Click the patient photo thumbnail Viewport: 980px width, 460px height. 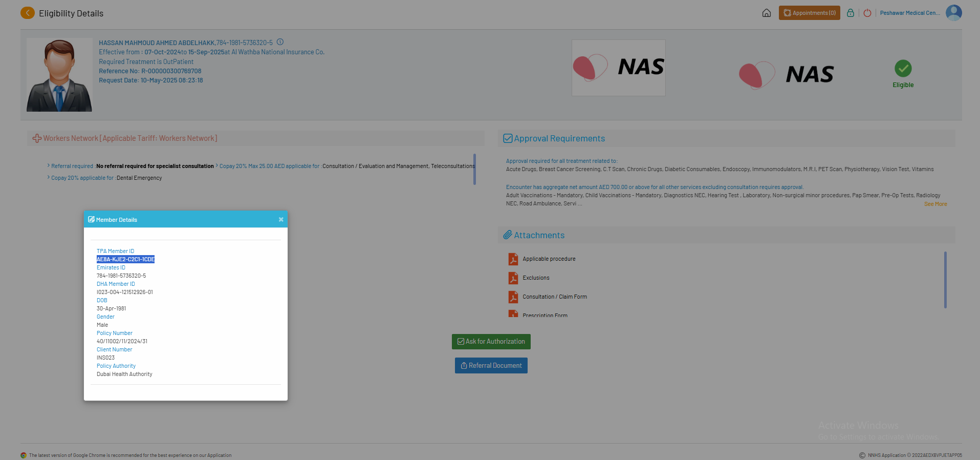(x=59, y=75)
